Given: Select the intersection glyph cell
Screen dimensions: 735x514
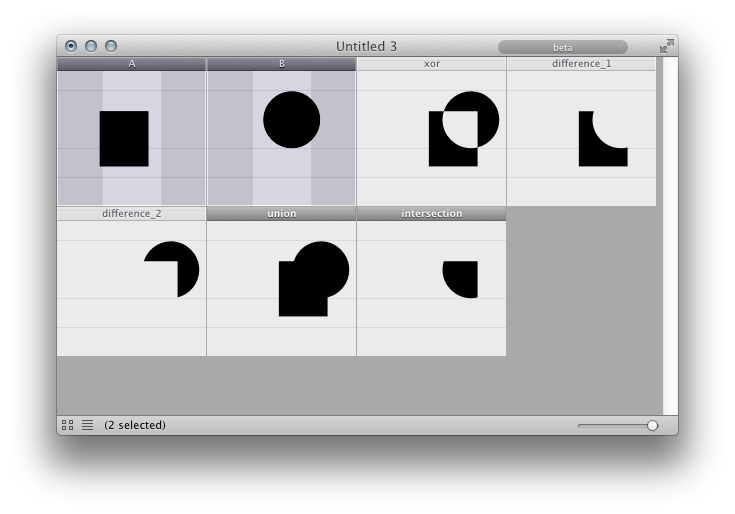Looking at the screenshot, I should tap(431, 288).
